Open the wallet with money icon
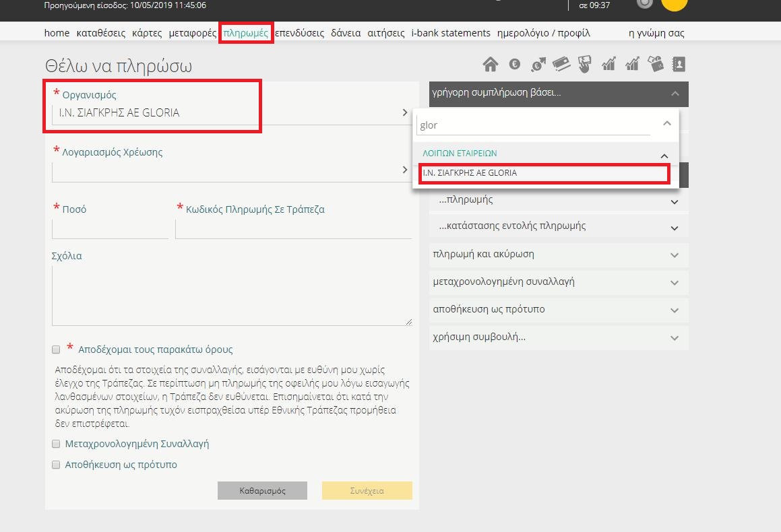781x532 pixels. tap(655, 65)
